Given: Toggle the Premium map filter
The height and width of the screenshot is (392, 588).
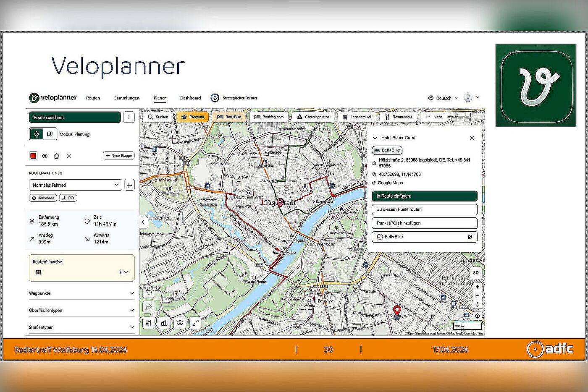Looking at the screenshot, I should (x=192, y=117).
